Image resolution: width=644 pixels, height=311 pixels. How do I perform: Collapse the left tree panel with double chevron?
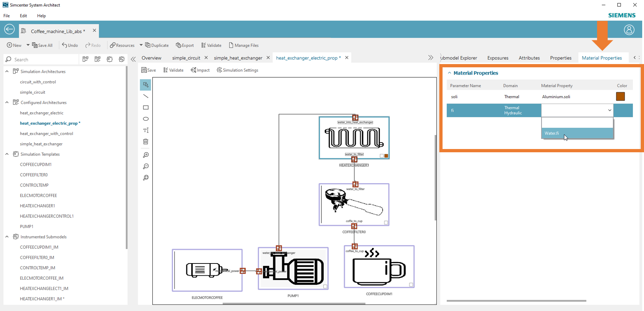[x=133, y=59]
